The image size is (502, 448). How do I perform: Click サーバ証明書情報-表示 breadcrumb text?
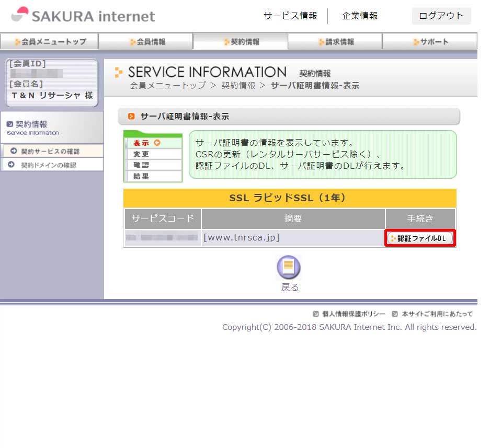point(315,85)
